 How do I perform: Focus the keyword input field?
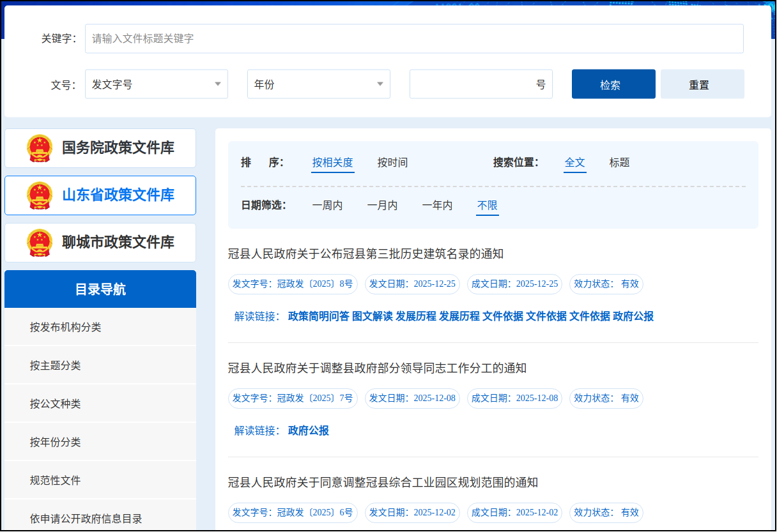[414, 38]
